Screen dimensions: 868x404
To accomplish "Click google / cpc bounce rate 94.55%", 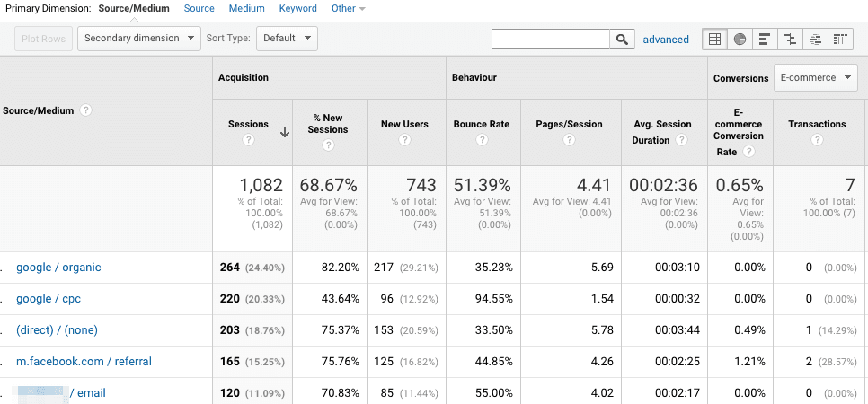I will click(x=494, y=299).
